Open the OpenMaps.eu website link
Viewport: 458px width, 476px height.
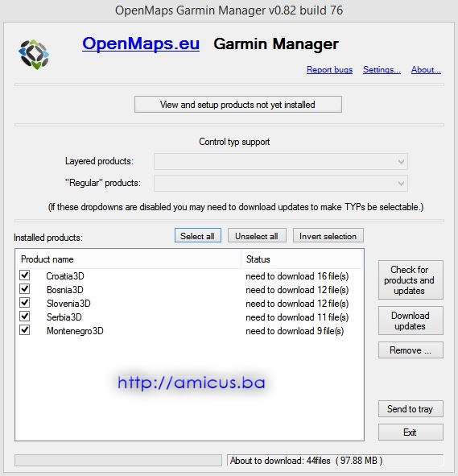tap(141, 43)
